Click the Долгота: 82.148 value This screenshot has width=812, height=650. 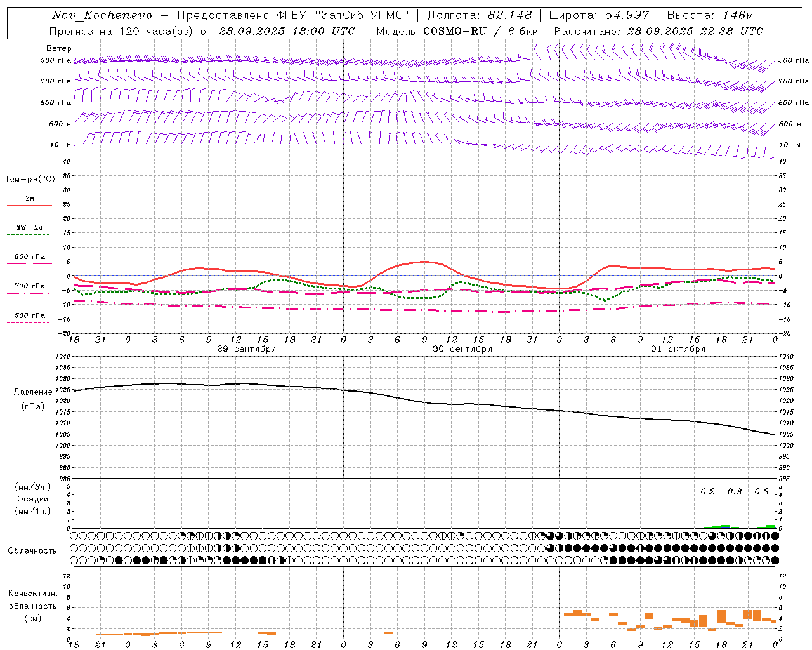click(480, 15)
